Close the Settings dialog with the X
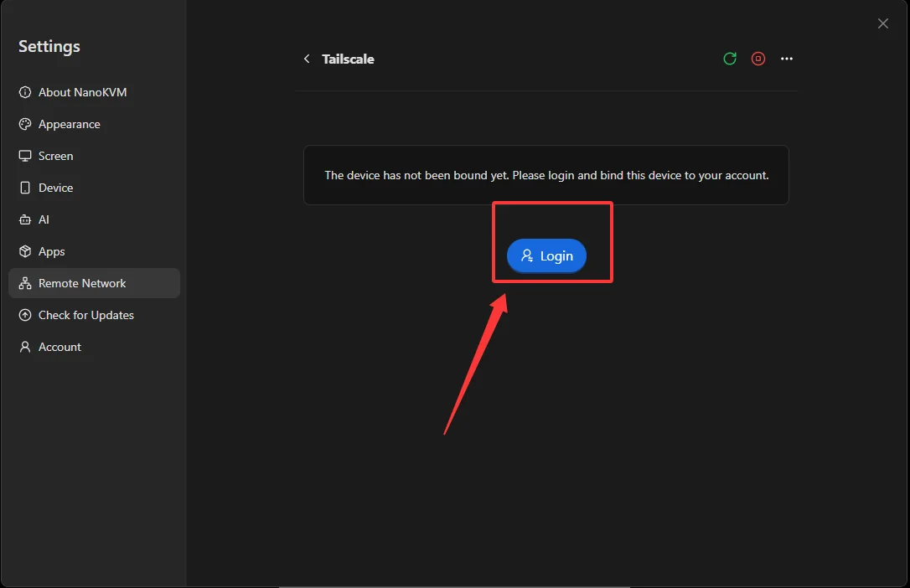 [882, 23]
